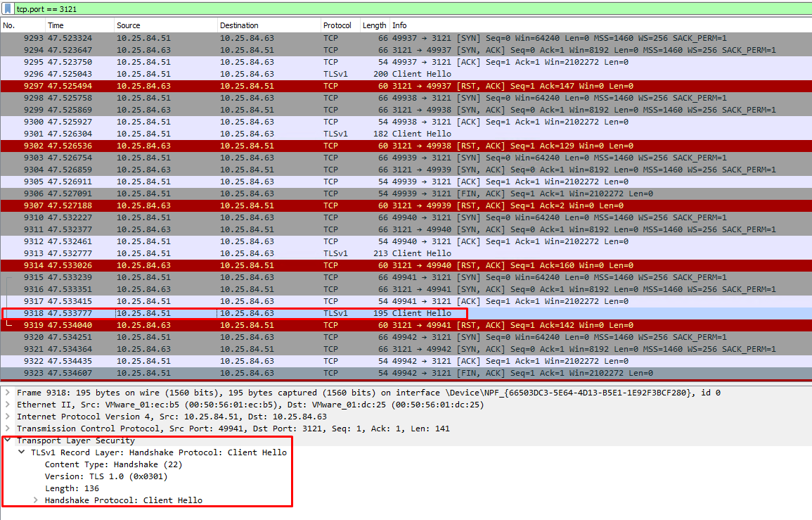Select the Version: TLS 1.0 (0x0301) field
The image size is (812, 520).
tap(106, 476)
